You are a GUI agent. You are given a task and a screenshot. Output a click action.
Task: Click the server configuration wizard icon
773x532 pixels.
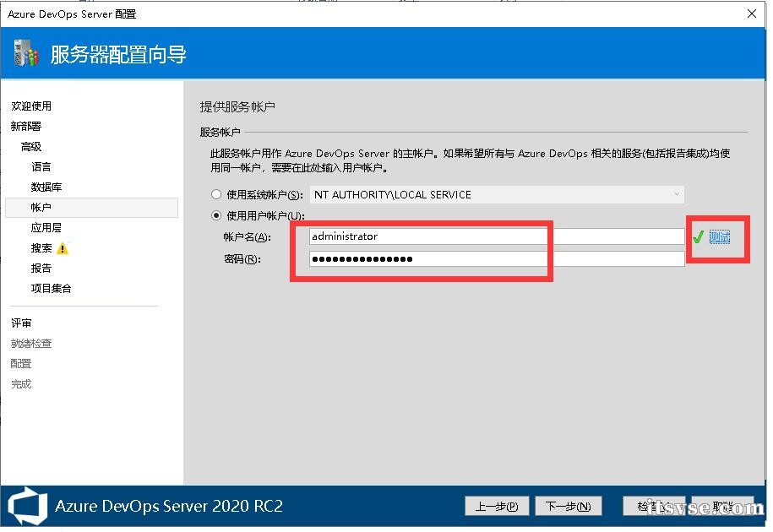[x=26, y=53]
